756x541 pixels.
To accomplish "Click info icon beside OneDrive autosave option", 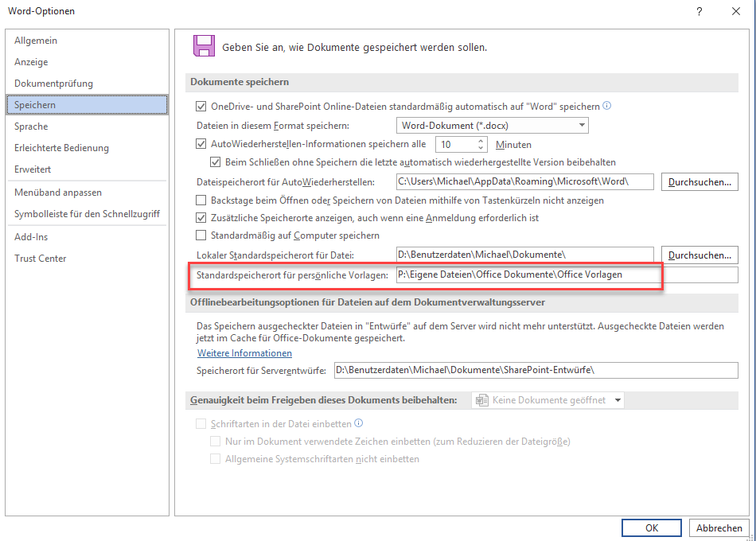I will click(x=607, y=106).
